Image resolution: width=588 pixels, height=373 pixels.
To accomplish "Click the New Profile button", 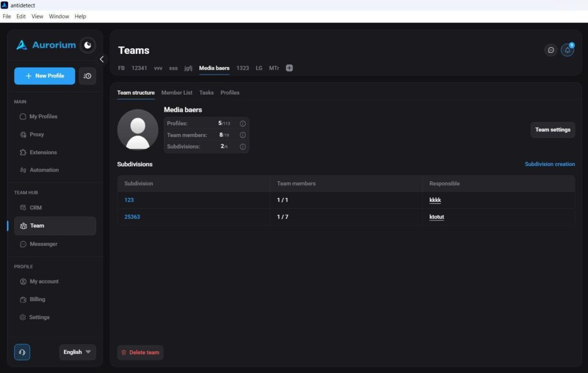I will tap(45, 76).
